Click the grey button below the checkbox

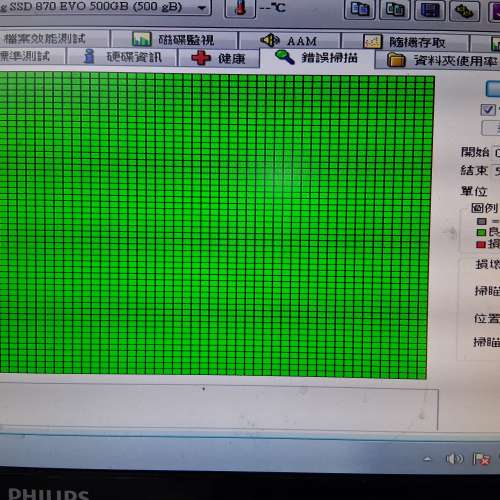pyautogui.click(x=491, y=128)
